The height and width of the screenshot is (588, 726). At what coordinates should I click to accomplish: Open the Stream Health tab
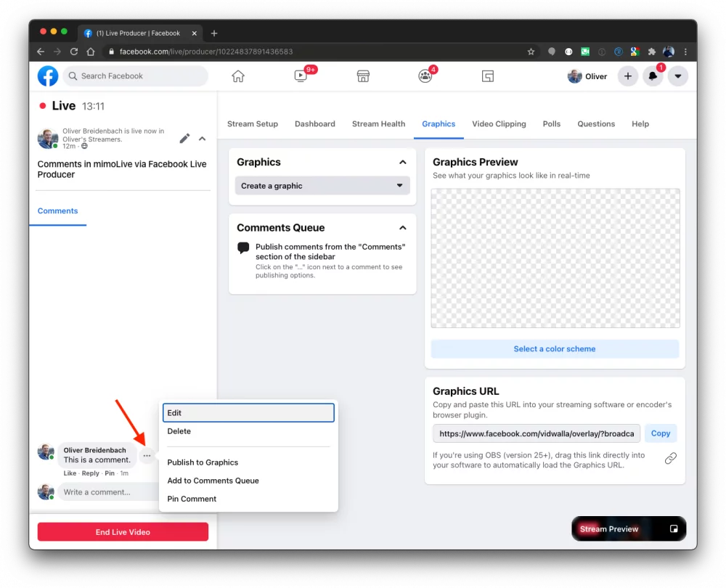point(378,123)
